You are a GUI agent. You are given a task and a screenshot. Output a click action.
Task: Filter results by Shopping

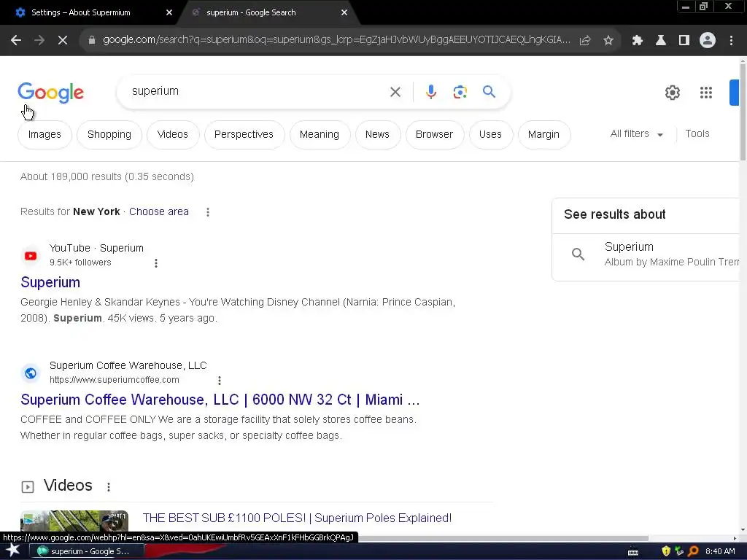[109, 134]
